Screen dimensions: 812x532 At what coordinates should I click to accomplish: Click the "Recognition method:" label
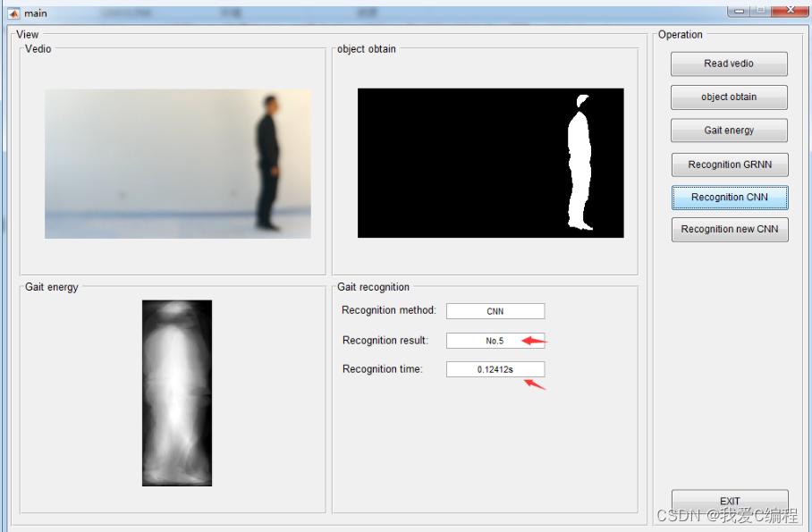389,310
